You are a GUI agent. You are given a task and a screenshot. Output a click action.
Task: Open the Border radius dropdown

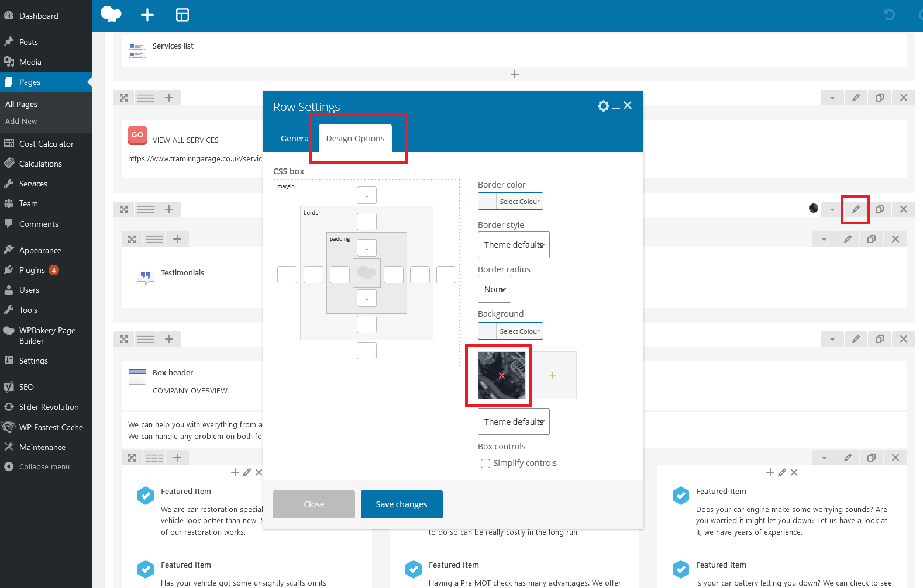pos(494,289)
